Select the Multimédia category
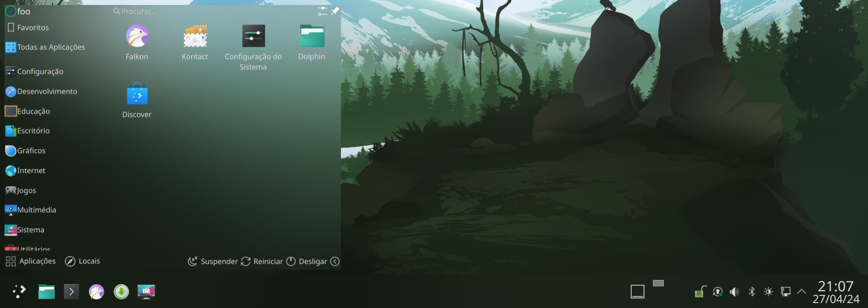Image resolution: width=868 pixels, height=308 pixels. click(36, 210)
